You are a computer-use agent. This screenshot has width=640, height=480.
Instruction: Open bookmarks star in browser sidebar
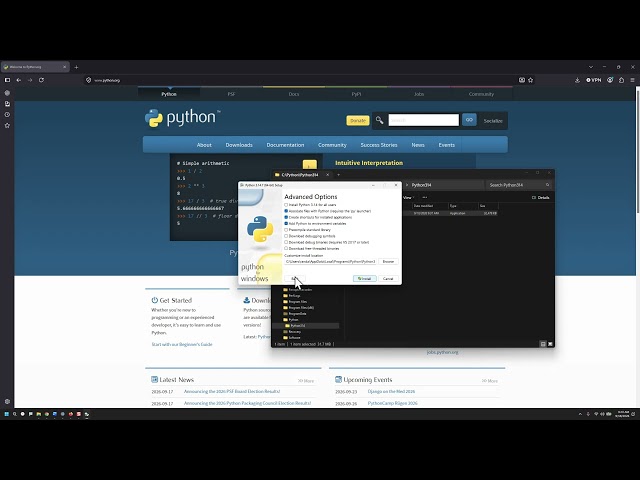(x=7, y=125)
